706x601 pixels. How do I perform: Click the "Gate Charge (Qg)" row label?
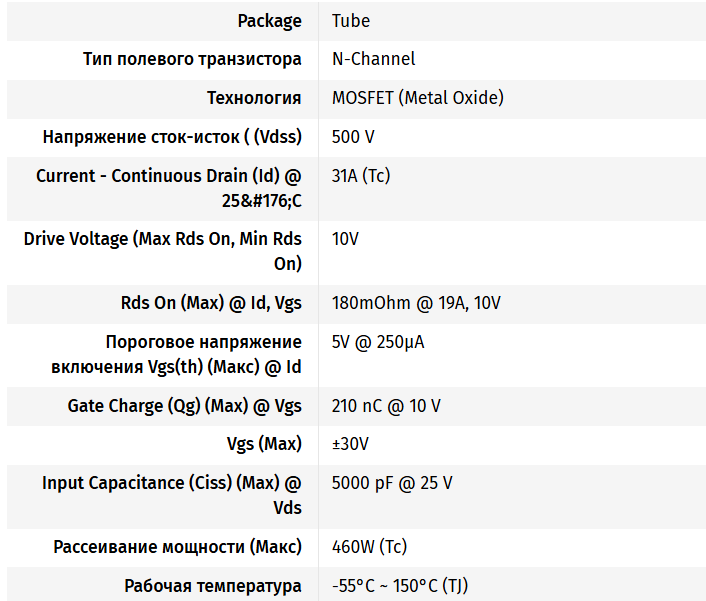point(184,406)
